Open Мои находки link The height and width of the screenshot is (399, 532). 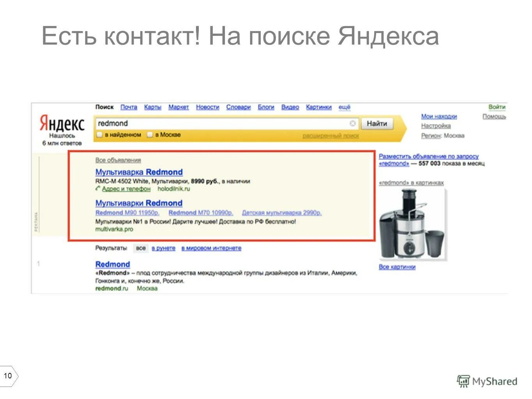click(439, 117)
